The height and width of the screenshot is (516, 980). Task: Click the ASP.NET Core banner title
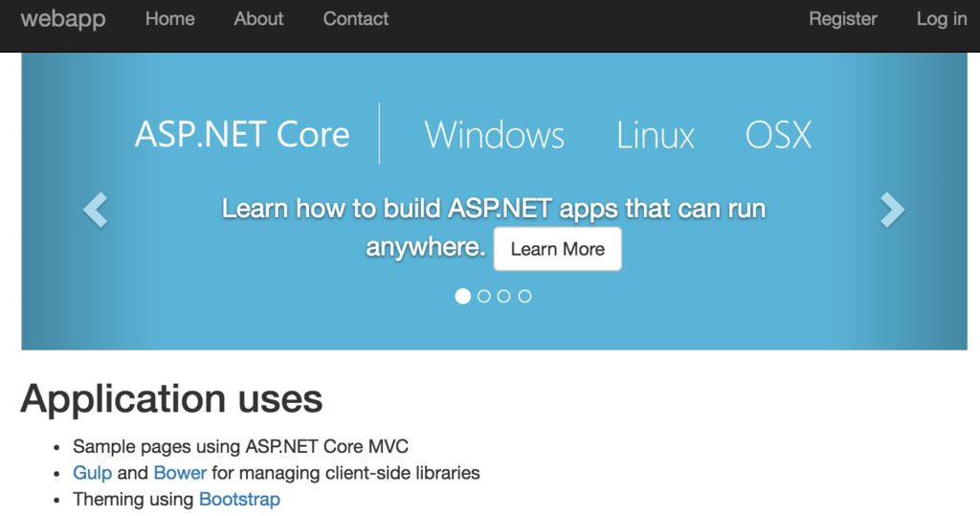[x=242, y=134]
